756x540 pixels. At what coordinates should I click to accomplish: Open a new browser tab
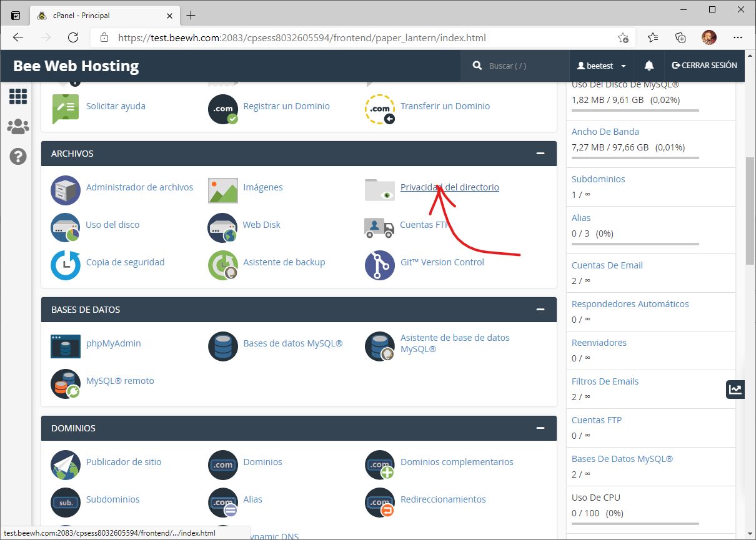point(191,15)
